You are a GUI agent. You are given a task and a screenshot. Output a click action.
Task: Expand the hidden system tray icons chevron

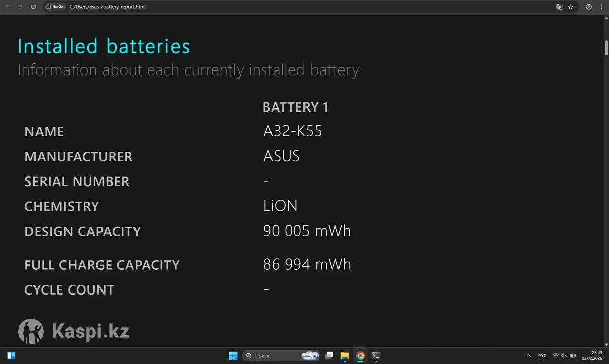(x=529, y=356)
